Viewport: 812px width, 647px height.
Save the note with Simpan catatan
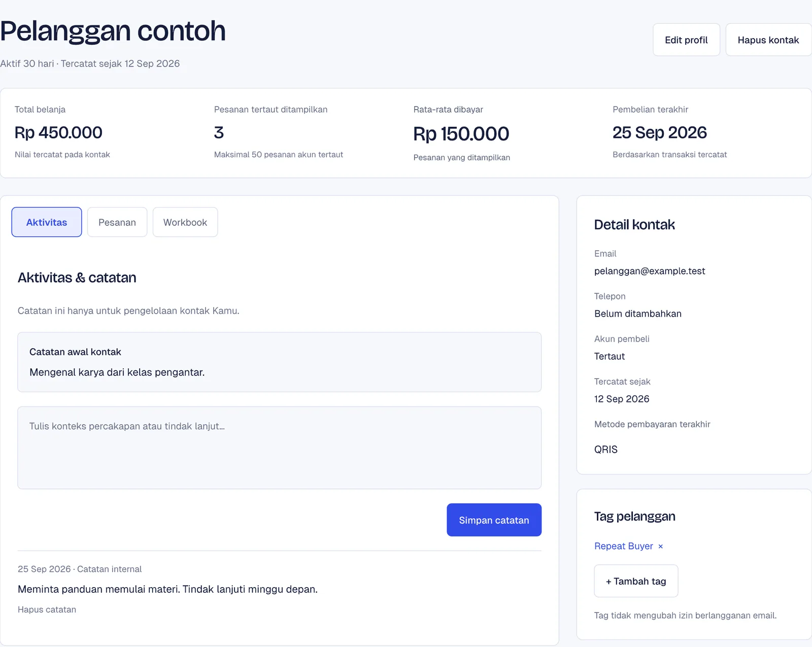494,520
